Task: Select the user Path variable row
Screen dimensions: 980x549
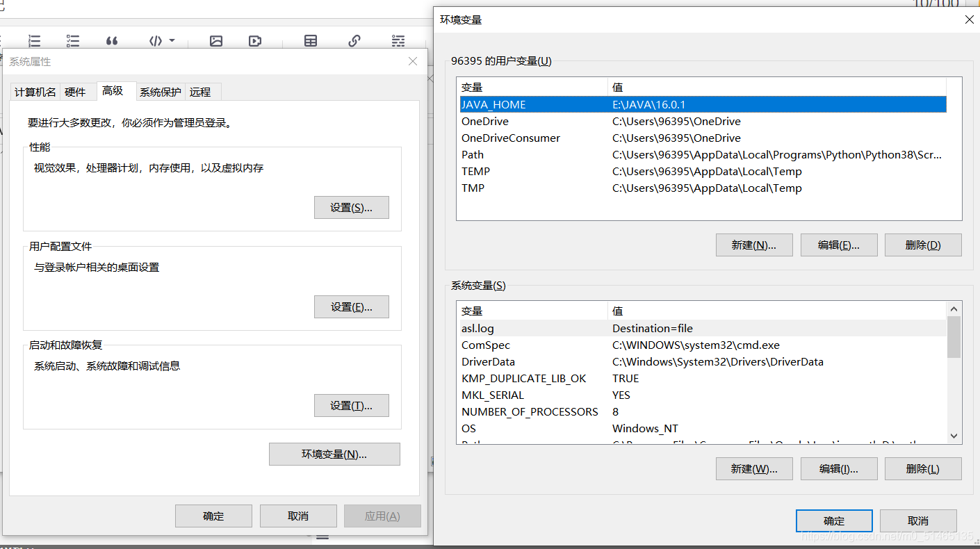Action: point(703,155)
